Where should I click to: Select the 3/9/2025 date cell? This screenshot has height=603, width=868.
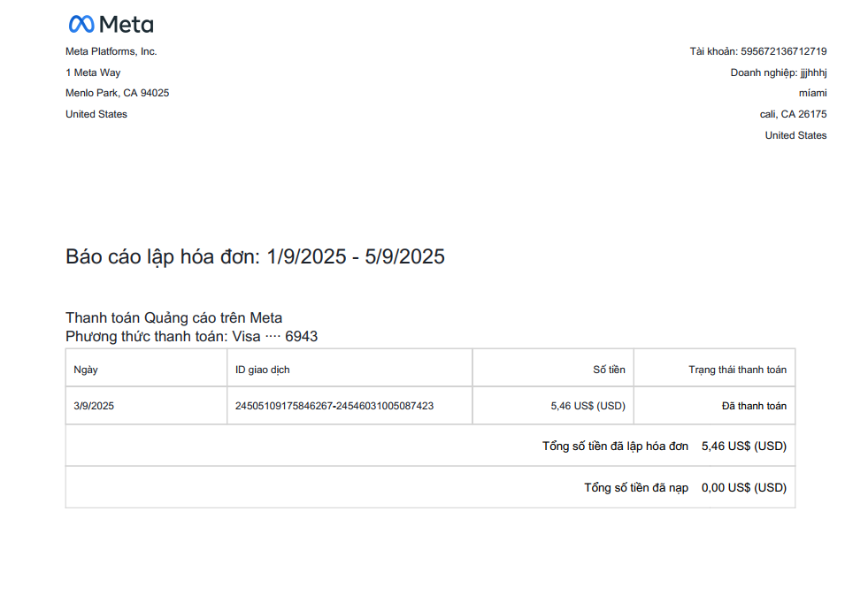coord(94,407)
